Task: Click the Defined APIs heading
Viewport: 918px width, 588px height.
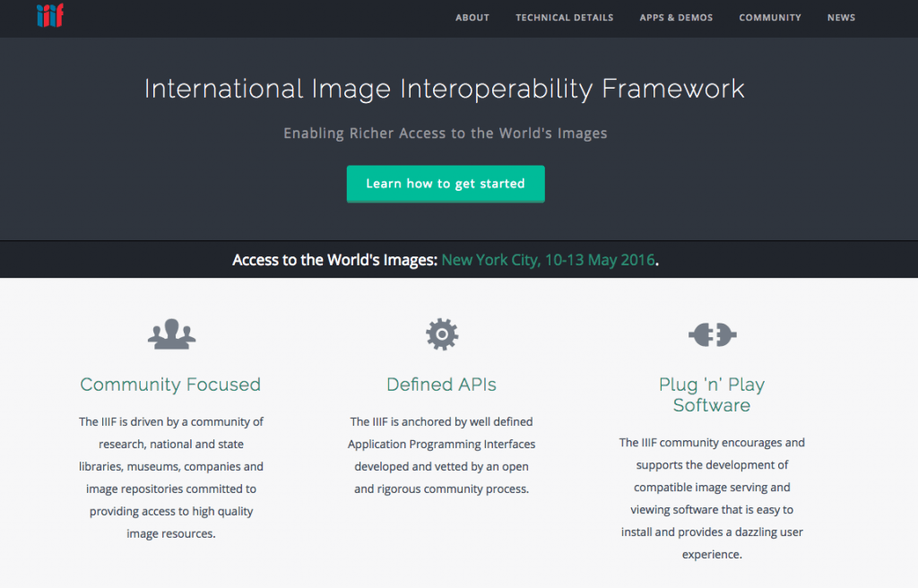Action: tap(441, 385)
